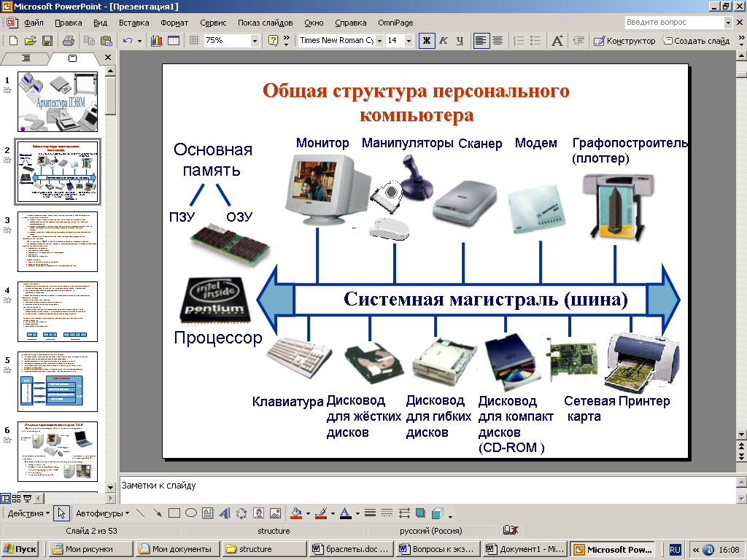
Task: Insert a chart into the slide
Action: [157, 41]
